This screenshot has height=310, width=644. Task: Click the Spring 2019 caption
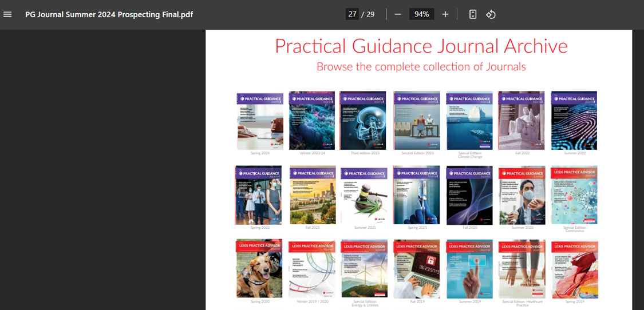574,301
